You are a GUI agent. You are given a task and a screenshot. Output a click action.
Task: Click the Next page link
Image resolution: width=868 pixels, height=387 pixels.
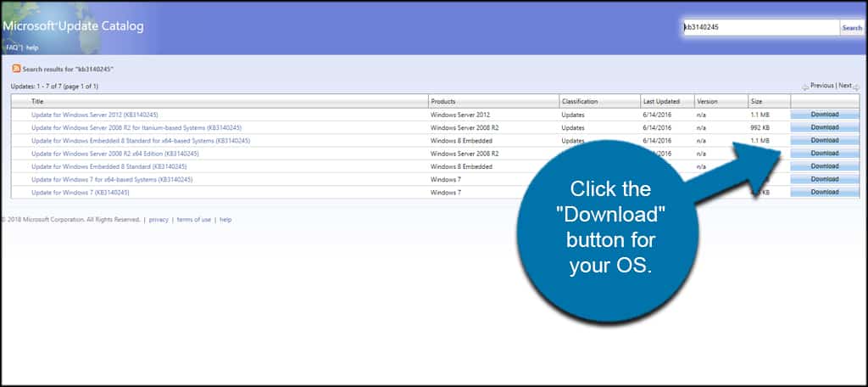[845, 86]
